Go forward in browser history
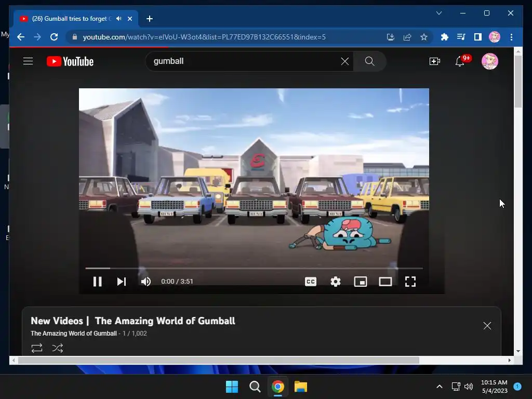 [37, 37]
